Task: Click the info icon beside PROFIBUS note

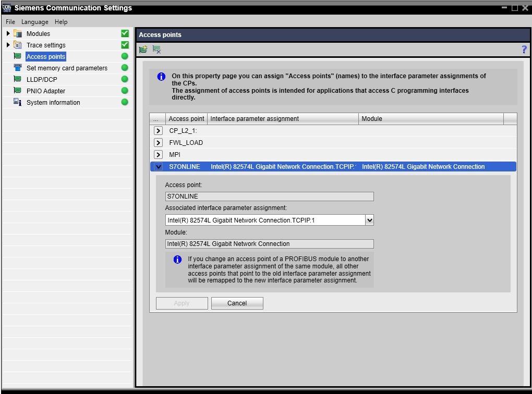Action: pyautogui.click(x=177, y=260)
